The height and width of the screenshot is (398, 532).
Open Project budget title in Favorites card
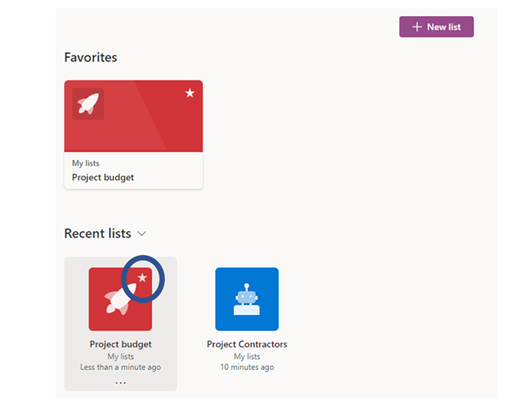103,177
